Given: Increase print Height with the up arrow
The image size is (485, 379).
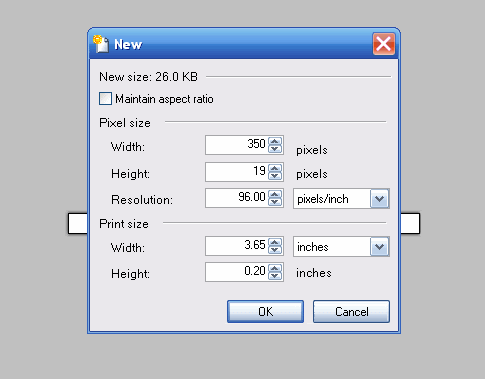Looking at the screenshot, I should 275,268.
